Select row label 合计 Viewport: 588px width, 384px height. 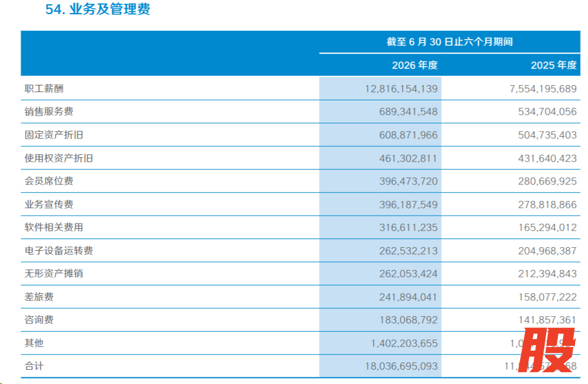pos(34,366)
